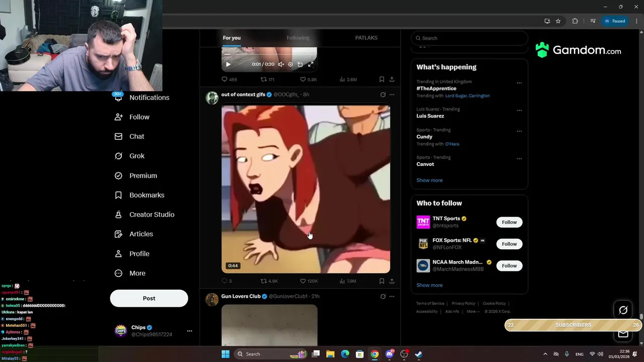View analytics for post with 7.9M views

click(x=348, y=281)
